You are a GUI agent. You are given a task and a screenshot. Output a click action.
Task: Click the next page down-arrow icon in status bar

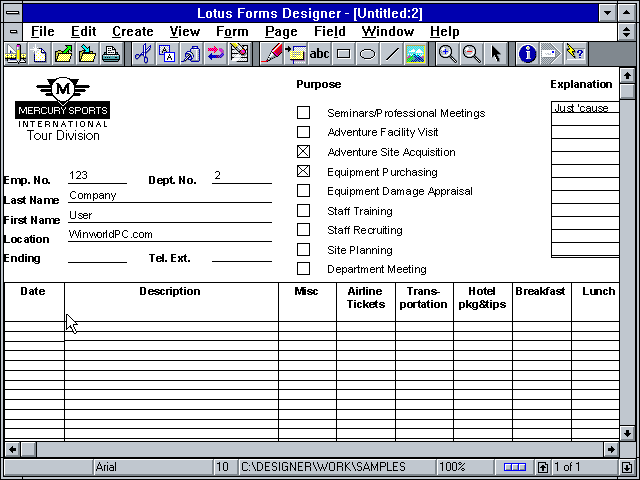(627, 467)
